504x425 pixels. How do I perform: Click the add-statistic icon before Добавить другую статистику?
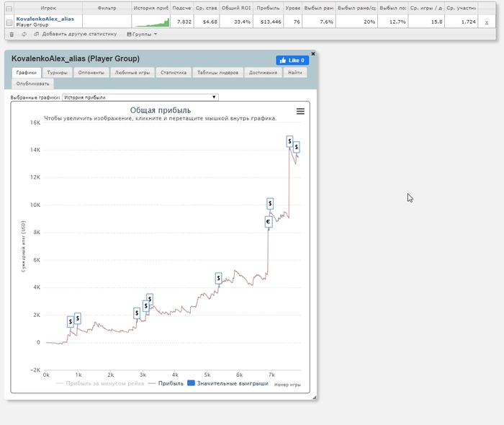(36, 34)
